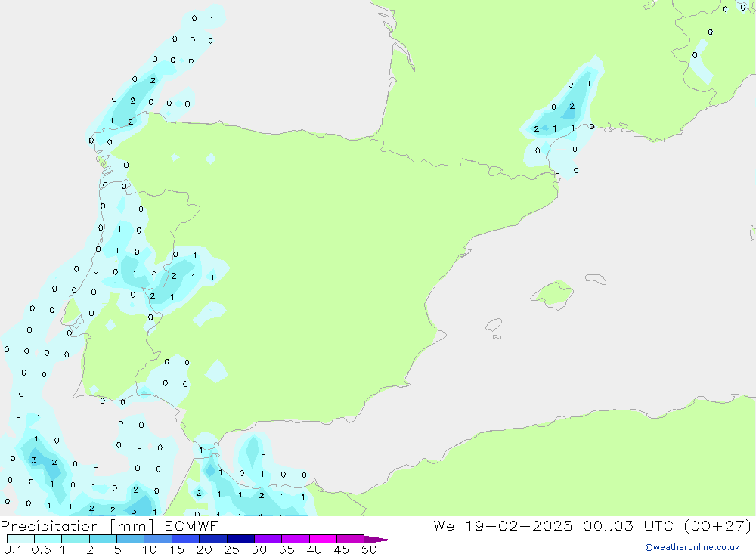756x554 pixels.
Task: Click the legend scale label '0.1'
Action: (13, 549)
